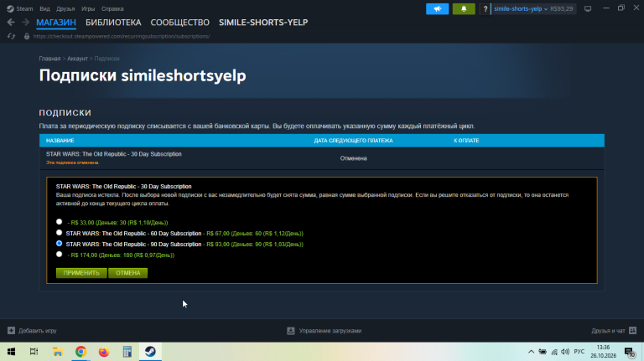Viewport: 644px width, 361px height.
Task: Click the padlock icon beside the URL
Action: (27, 37)
